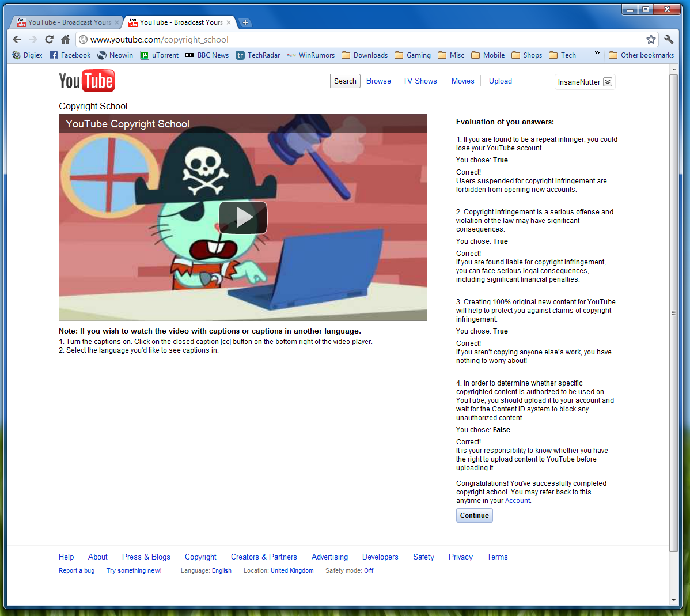Viewport: 690px width, 616px height.
Task: Open the Browse link
Action: click(378, 81)
